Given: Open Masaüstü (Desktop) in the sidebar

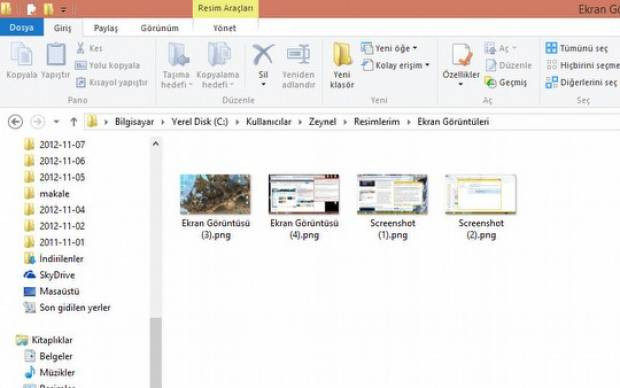Looking at the screenshot, I should point(51,291).
